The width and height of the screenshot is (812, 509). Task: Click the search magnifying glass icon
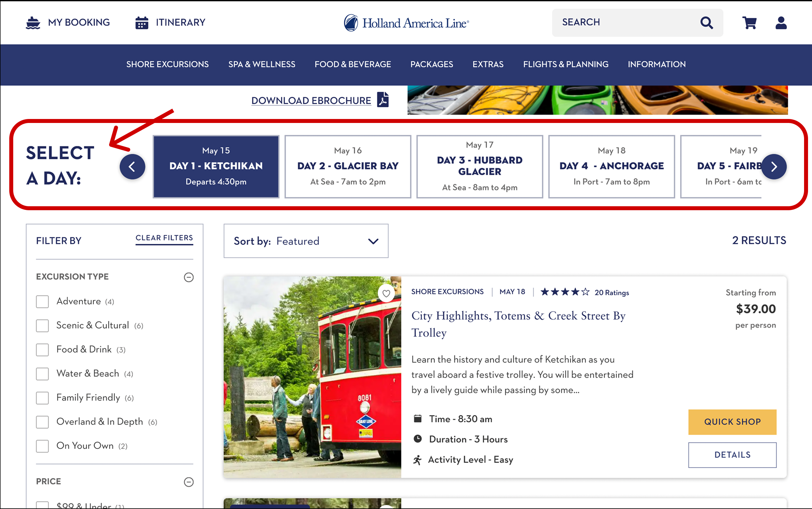click(706, 23)
